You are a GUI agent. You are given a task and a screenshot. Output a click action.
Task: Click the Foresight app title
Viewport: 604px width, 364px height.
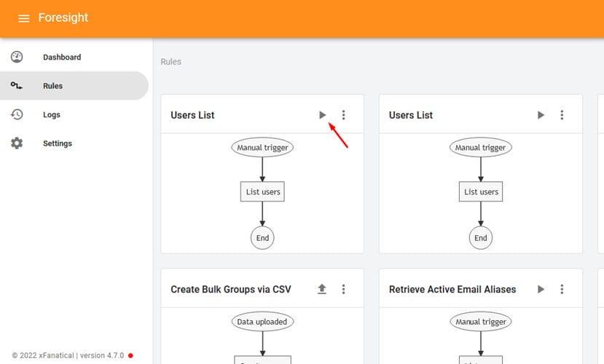tap(63, 17)
